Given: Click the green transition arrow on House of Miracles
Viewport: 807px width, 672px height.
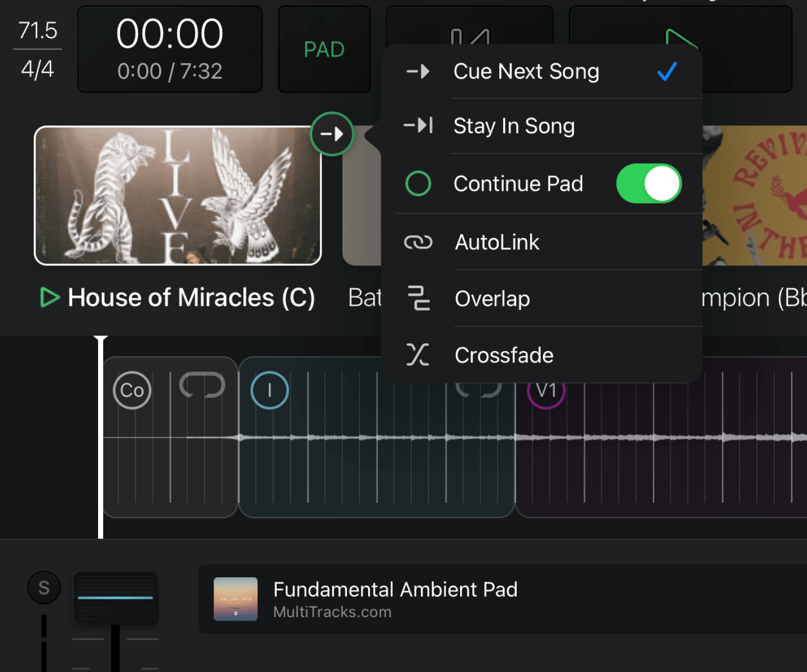Looking at the screenshot, I should coord(332,134).
